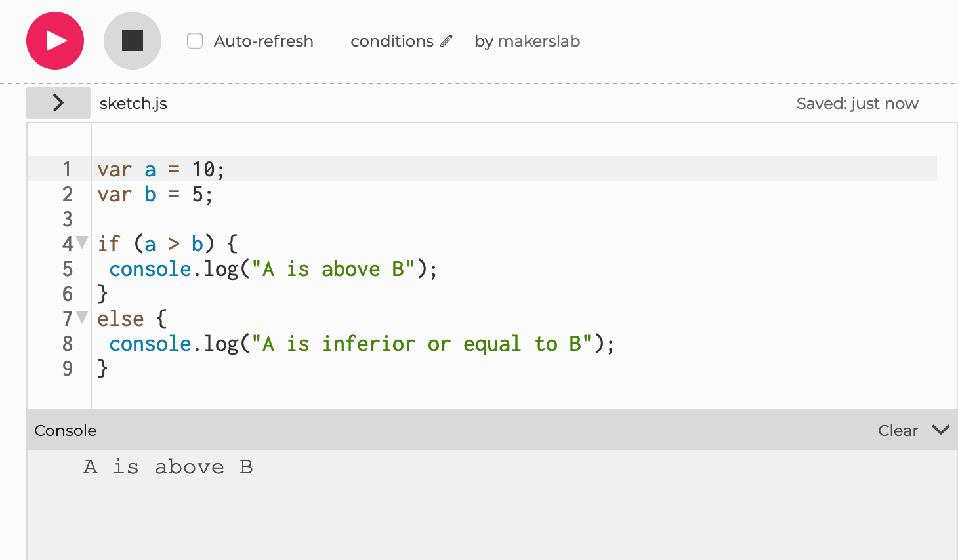958x560 pixels.
Task: Open the sidebar with the chevron arrow
Action: point(58,103)
